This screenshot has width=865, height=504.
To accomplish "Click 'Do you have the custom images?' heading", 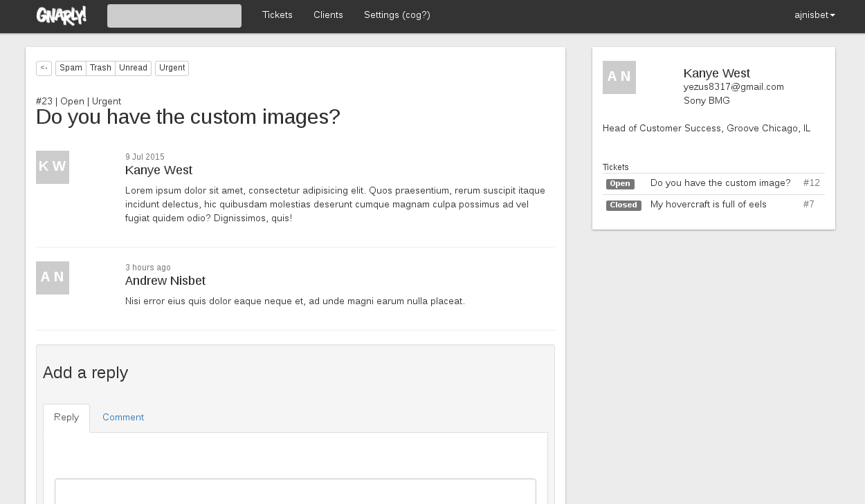I will (x=188, y=117).
